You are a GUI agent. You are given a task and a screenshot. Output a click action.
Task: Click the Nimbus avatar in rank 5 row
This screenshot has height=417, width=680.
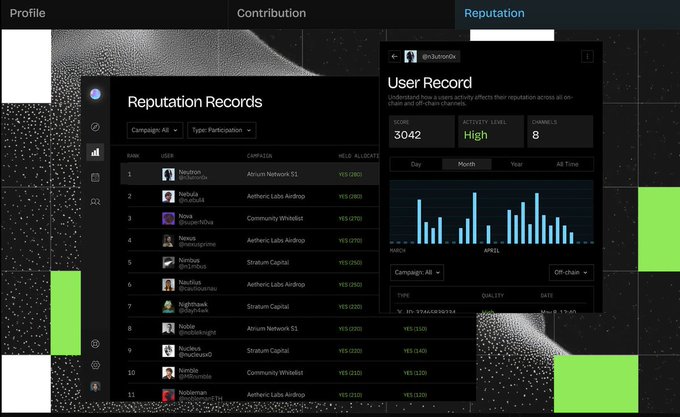pos(168,263)
